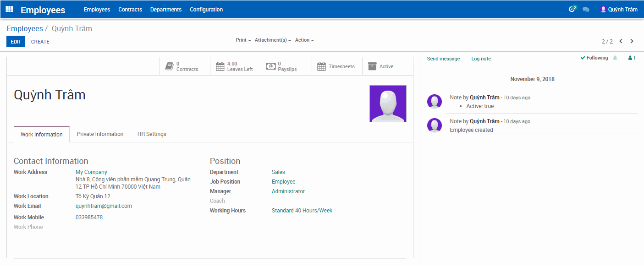Viewport: 644px width, 266px height.
Task: Go to previous record with left pager arrow
Action: point(621,41)
